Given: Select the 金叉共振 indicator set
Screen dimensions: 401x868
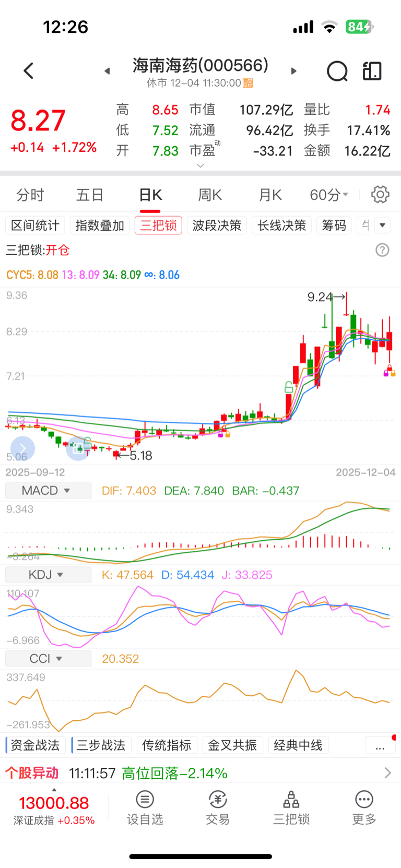Looking at the screenshot, I should click(232, 745).
